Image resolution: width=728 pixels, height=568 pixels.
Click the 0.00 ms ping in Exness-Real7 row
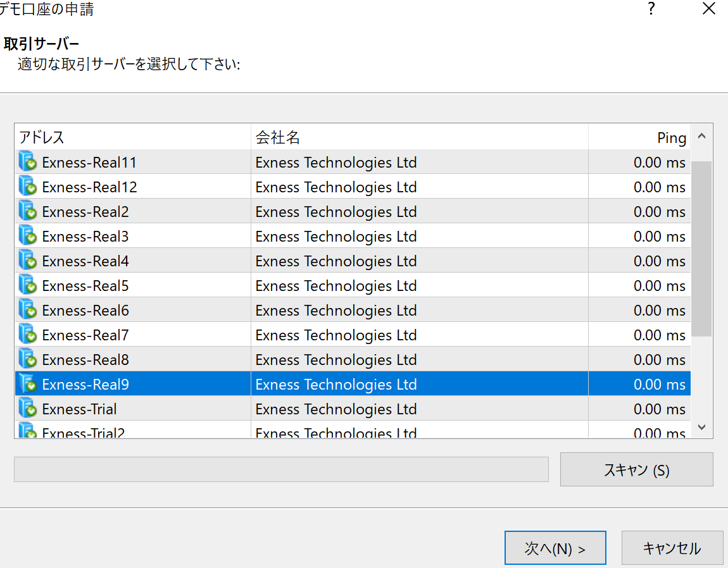point(659,335)
